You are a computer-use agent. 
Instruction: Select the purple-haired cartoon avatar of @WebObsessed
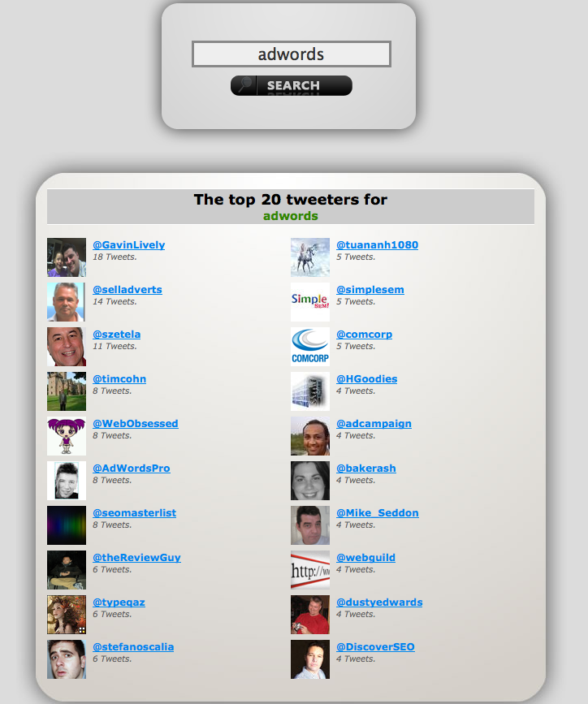[x=67, y=436]
